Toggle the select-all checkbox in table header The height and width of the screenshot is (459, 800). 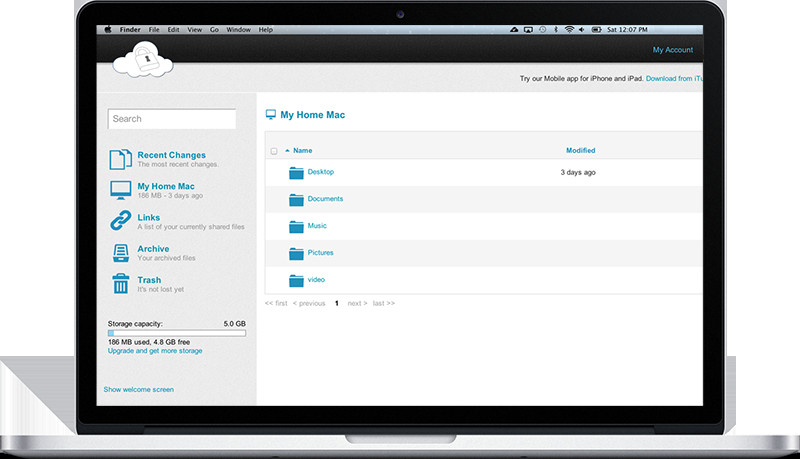coord(274,151)
